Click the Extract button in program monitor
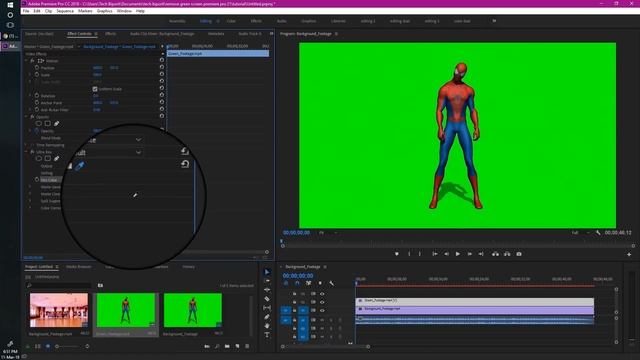640x360 pixels. [507, 254]
